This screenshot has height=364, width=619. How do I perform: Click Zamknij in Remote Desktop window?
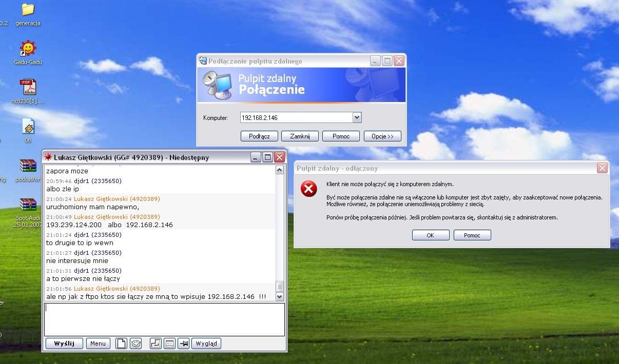tap(300, 136)
